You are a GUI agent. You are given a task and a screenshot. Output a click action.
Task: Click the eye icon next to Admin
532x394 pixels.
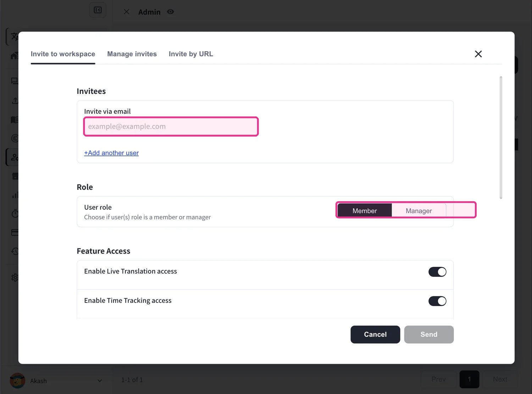(171, 12)
